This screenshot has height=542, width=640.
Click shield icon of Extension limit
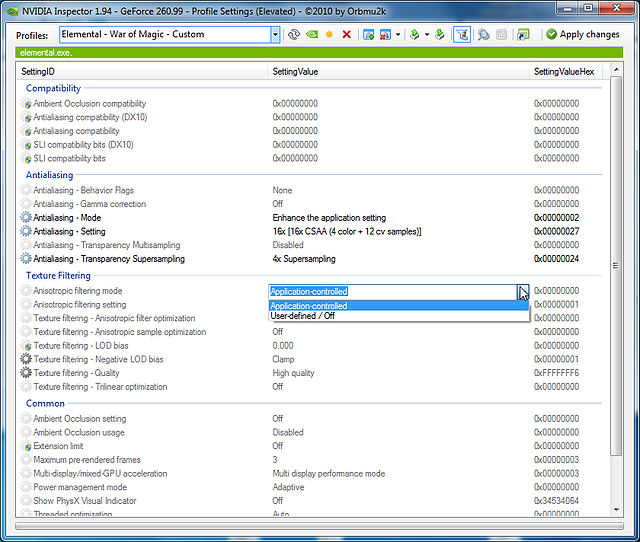point(26,446)
